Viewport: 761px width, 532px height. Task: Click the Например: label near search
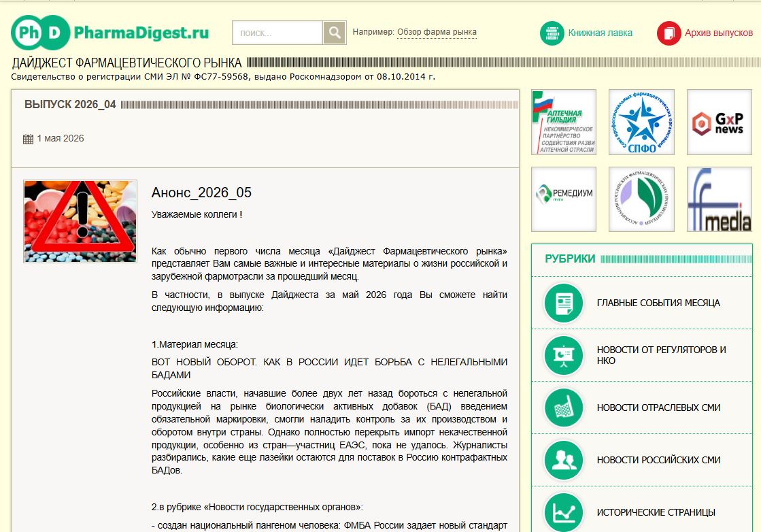[x=373, y=32]
